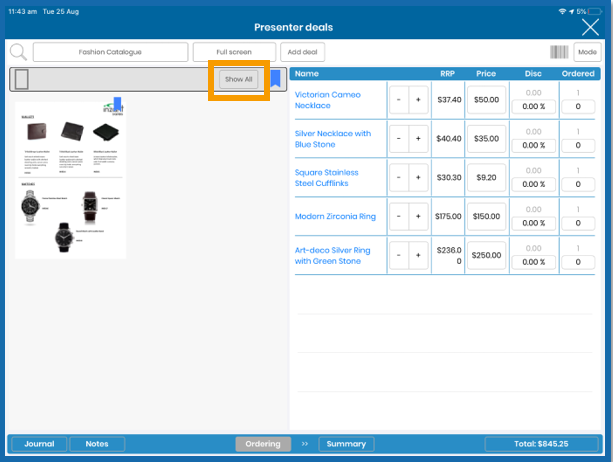Open Art-deco Silver Ring with Green Stone link

332,256
